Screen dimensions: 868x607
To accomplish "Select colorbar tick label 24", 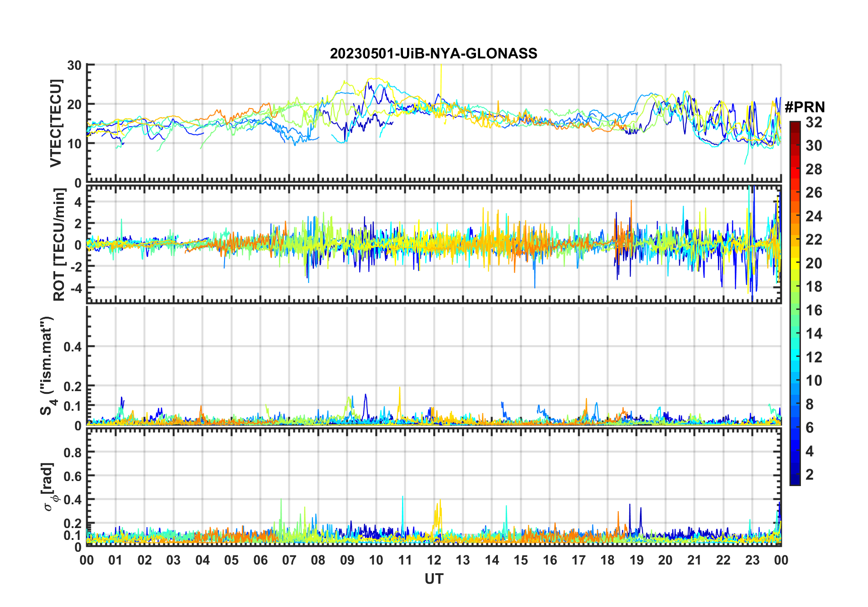I will click(814, 216).
